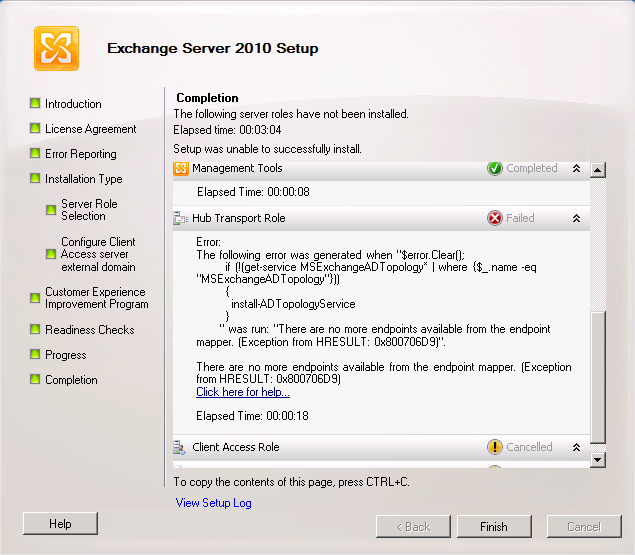Click the red Failed status icon

pos(494,218)
